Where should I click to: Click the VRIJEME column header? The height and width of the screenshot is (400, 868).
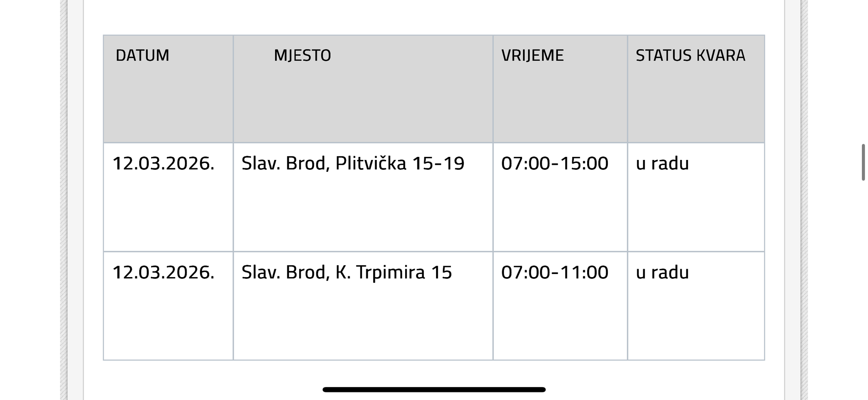(532, 55)
